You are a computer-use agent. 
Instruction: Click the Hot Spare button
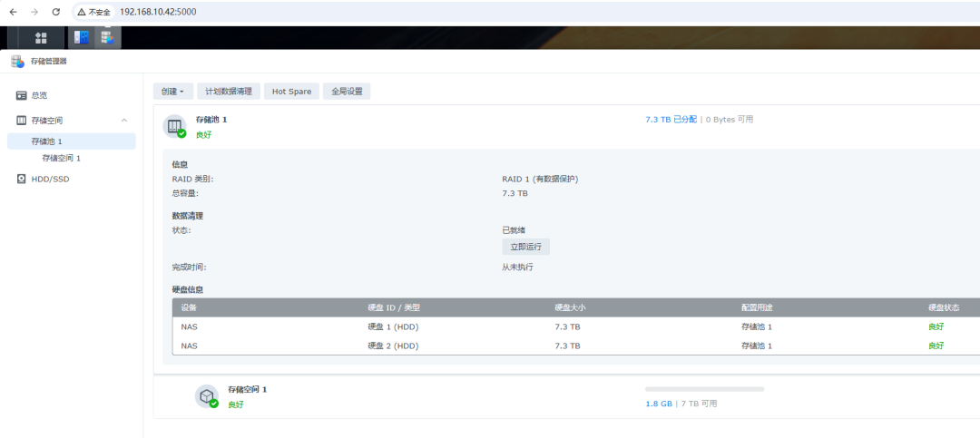tap(291, 92)
